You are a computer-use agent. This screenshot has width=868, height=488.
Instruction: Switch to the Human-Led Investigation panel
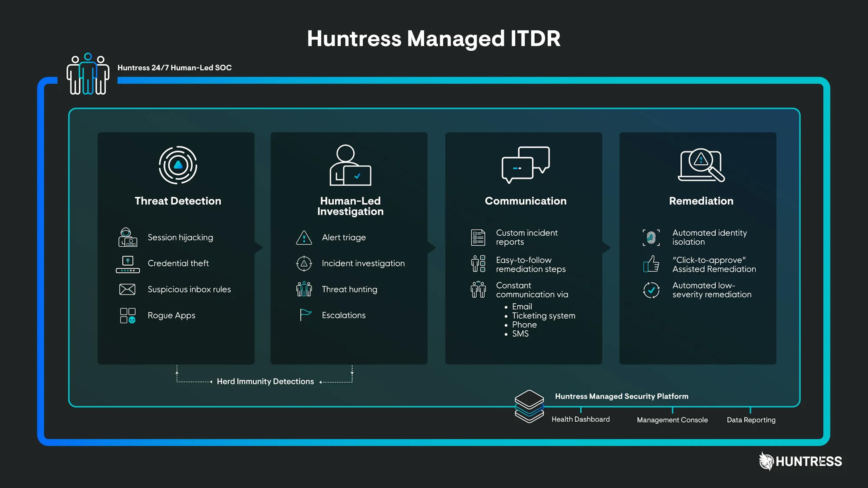click(350, 206)
